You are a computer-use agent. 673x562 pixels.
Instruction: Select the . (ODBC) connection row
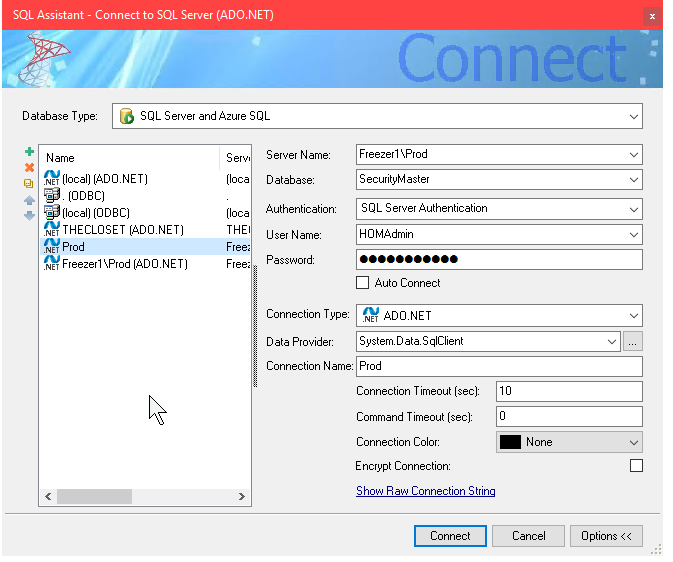[x=146, y=196]
